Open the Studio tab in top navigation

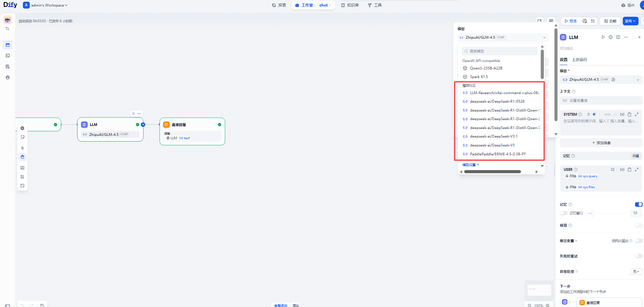coord(304,5)
